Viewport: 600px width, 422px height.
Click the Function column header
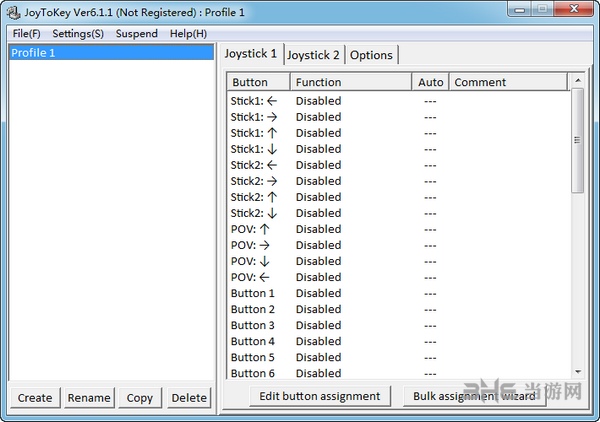point(351,82)
